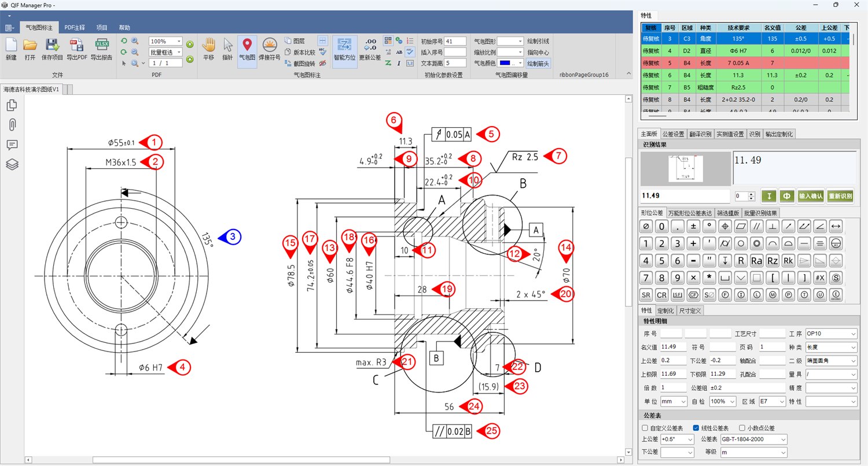Select the 平移 (Pan) hand tool
Screen dimensions: 868x466
pyautogui.click(x=208, y=49)
